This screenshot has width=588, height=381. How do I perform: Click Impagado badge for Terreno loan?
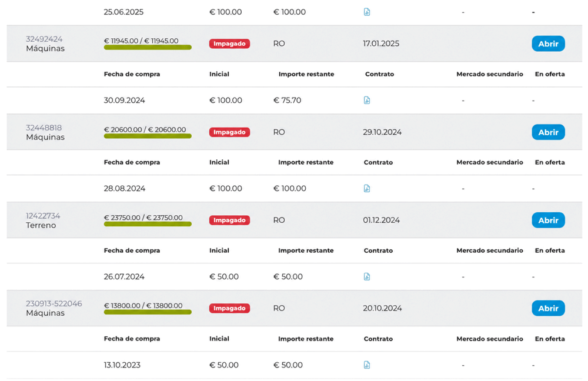(229, 220)
